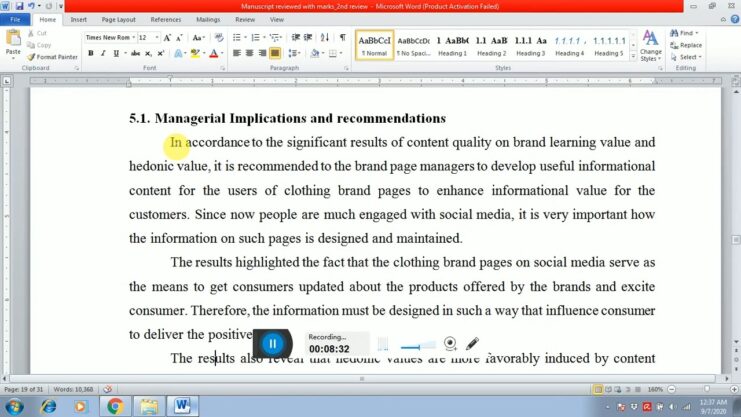Switch to Web Layout view
Image resolution: width=741 pixels, height=417 pixels.
pos(618,389)
